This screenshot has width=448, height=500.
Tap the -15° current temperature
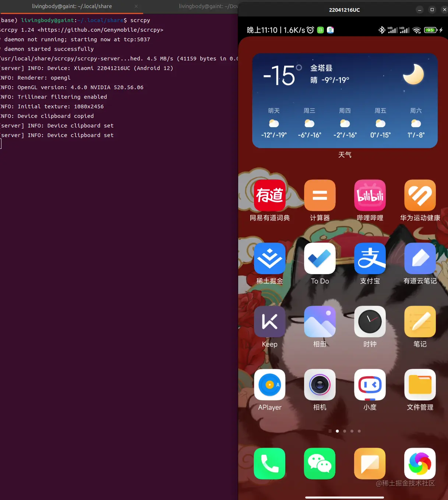282,75
